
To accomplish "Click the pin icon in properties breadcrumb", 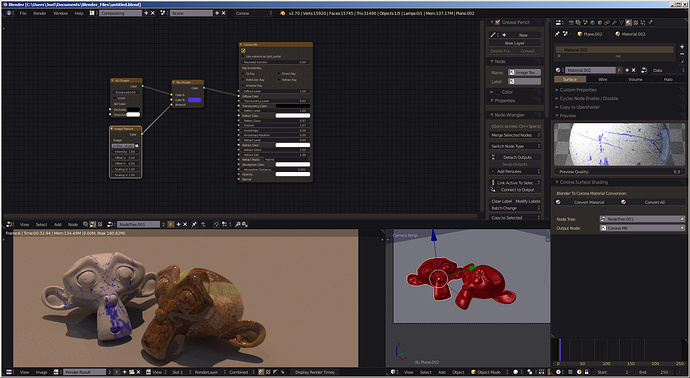I will [x=557, y=34].
